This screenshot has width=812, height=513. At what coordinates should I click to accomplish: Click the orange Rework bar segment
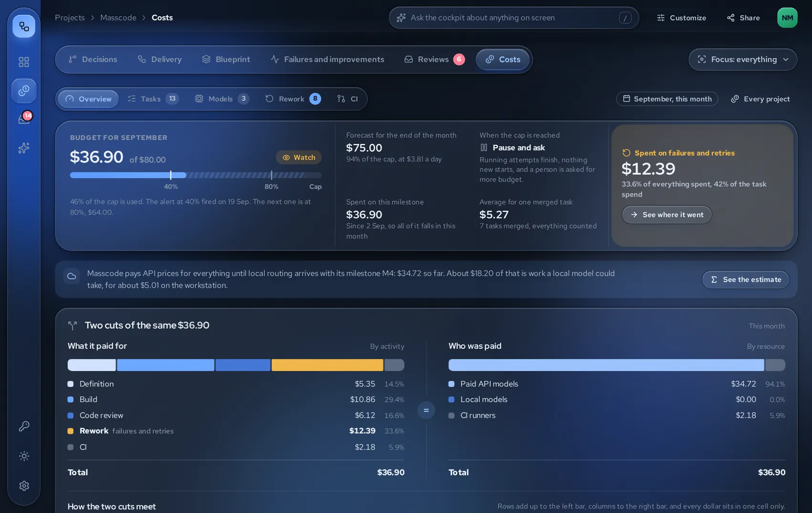(x=327, y=365)
